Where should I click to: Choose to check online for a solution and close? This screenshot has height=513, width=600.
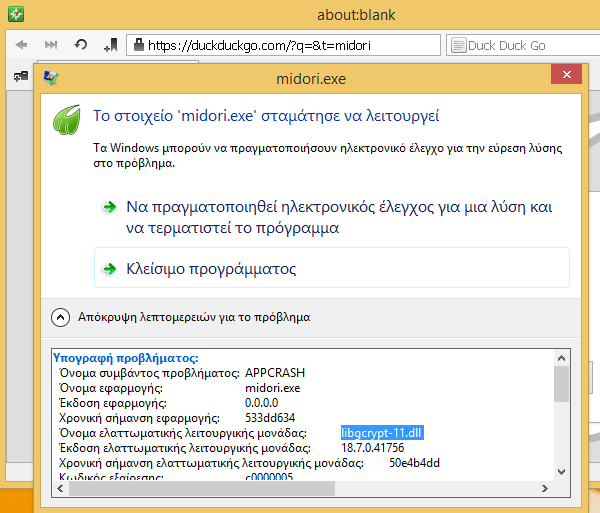332,217
